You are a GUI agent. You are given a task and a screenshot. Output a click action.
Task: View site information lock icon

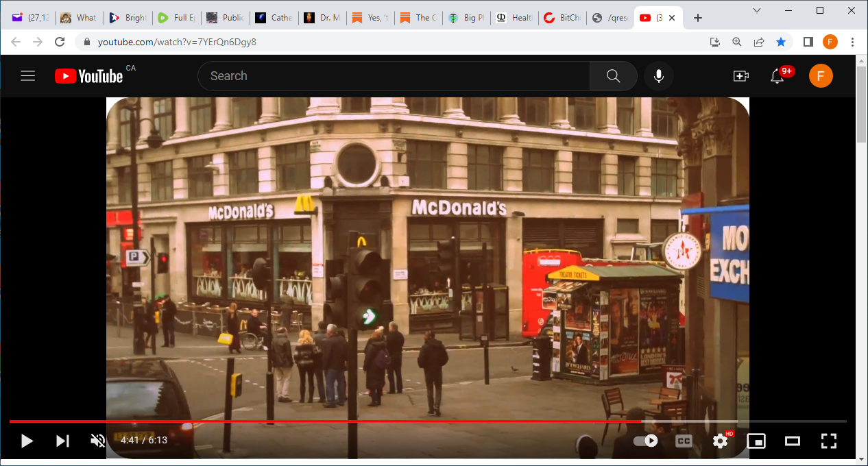click(x=86, y=42)
